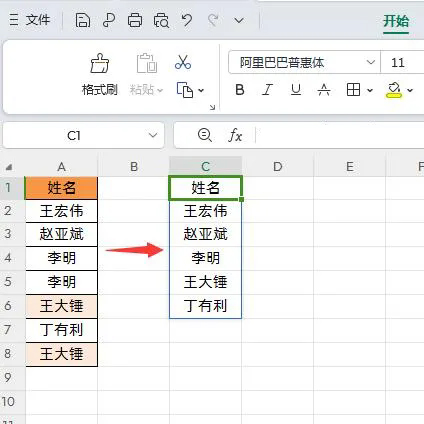Open the Name Box dropdown arrow
The height and width of the screenshot is (424, 424).
[153, 135]
